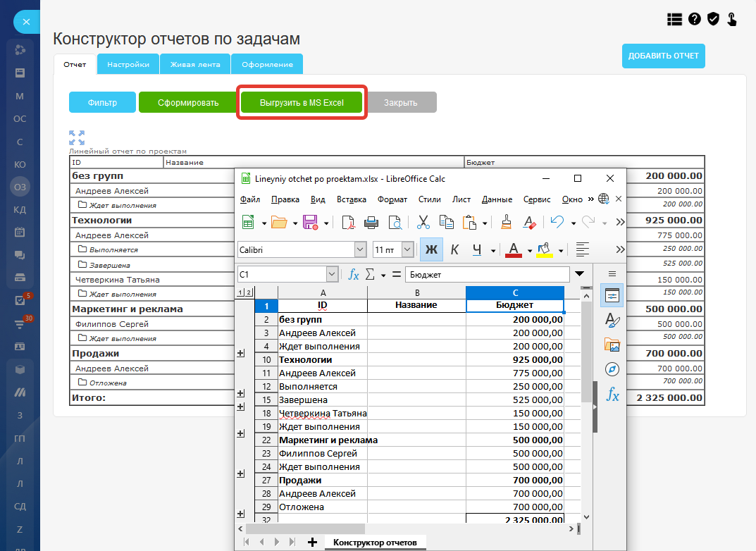Open the font size dropdown
The width and height of the screenshot is (756, 551).
point(407,249)
